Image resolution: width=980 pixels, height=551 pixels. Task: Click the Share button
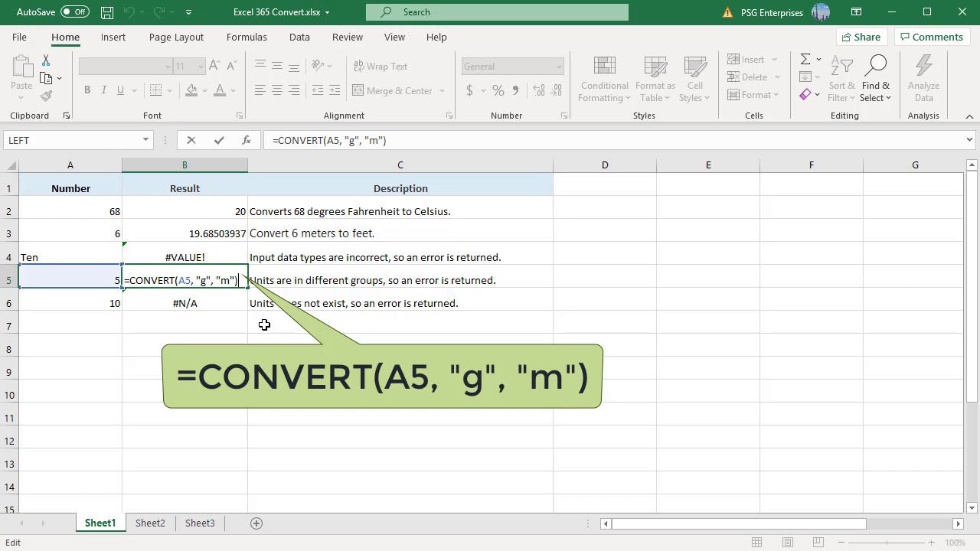pos(861,37)
